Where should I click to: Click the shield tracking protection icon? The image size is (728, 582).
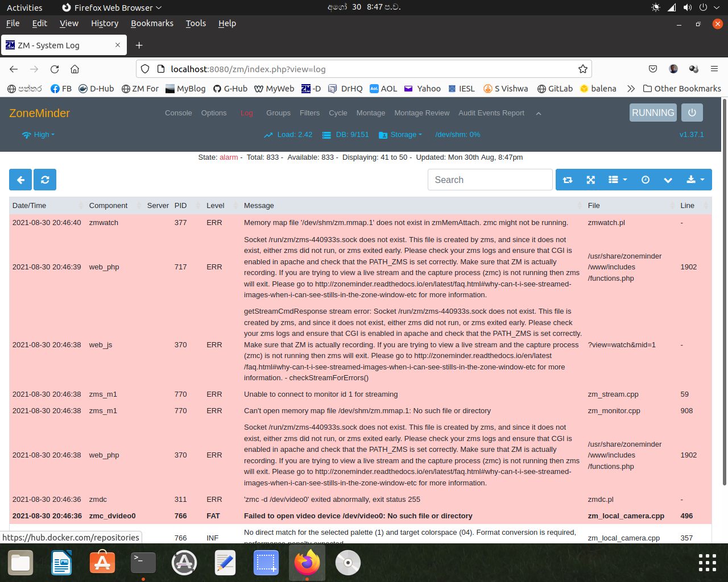point(145,69)
